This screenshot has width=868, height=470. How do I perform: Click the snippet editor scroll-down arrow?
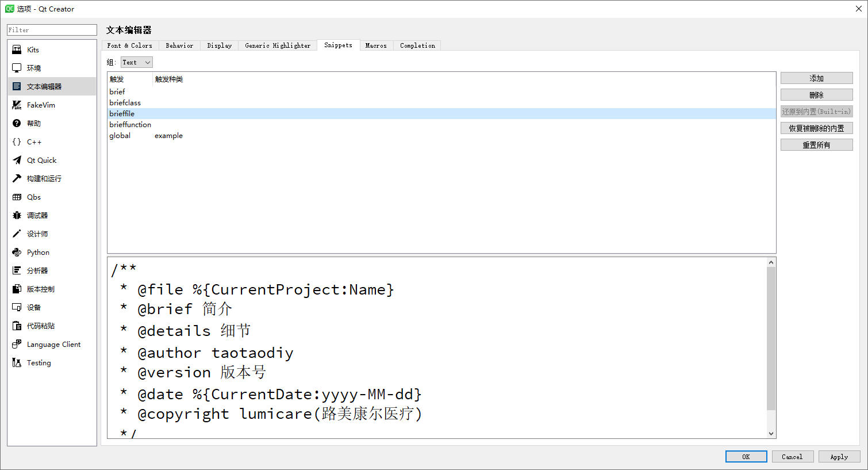771,434
